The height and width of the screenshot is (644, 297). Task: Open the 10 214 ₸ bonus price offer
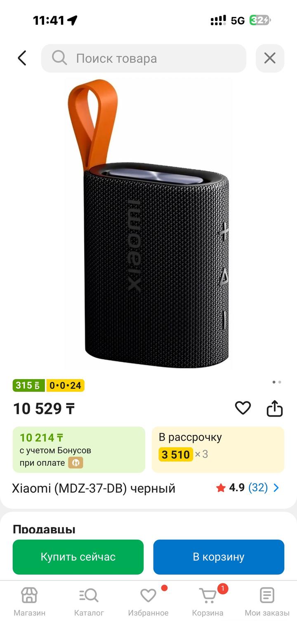[79, 449]
